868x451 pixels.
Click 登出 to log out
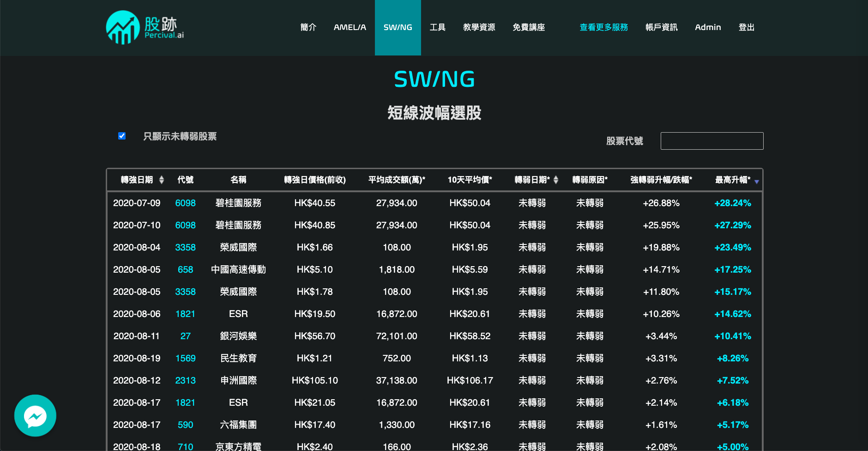point(747,27)
